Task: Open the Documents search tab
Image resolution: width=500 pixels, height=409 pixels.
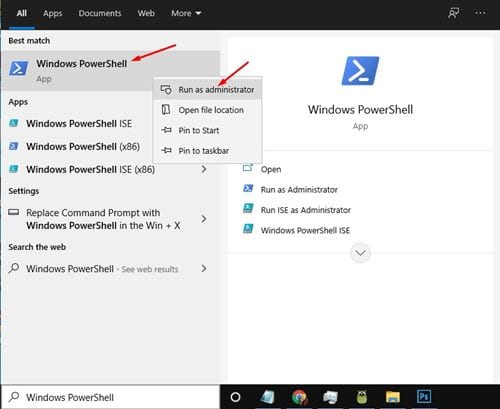Action: click(x=100, y=13)
